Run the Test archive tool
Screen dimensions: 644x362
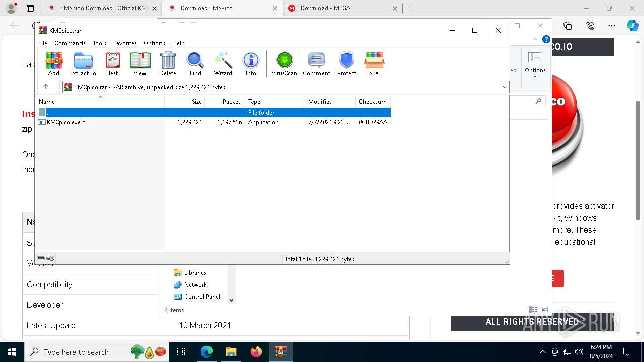pyautogui.click(x=113, y=64)
